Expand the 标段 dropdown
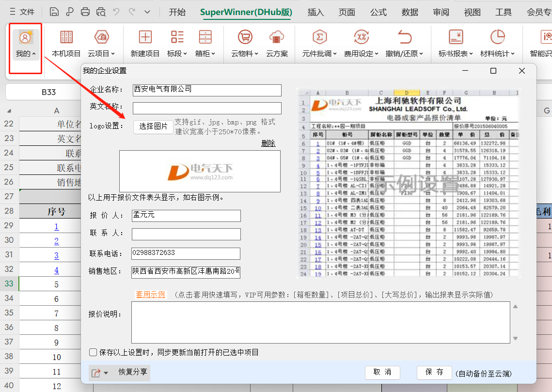 pyautogui.click(x=177, y=44)
